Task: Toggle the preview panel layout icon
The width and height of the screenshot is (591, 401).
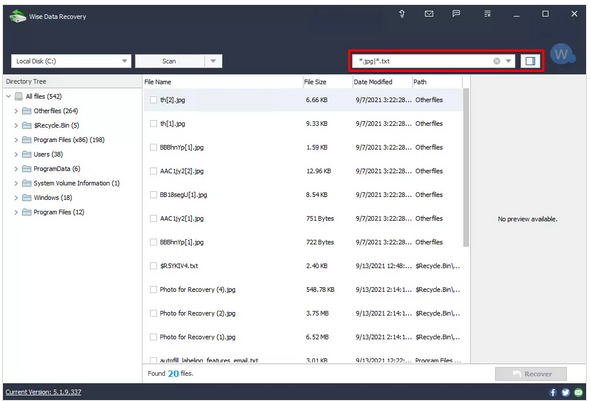Action: 530,61
